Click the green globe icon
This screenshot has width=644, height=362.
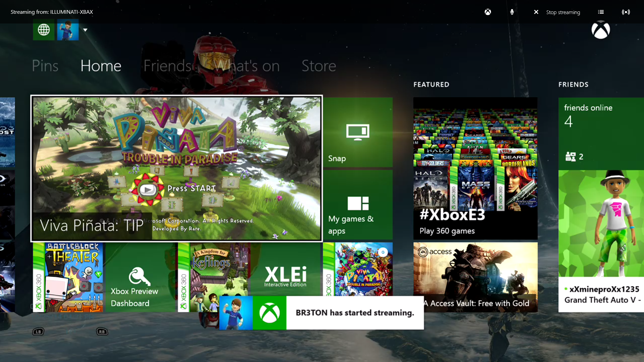pyautogui.click(x=44, y=30)
